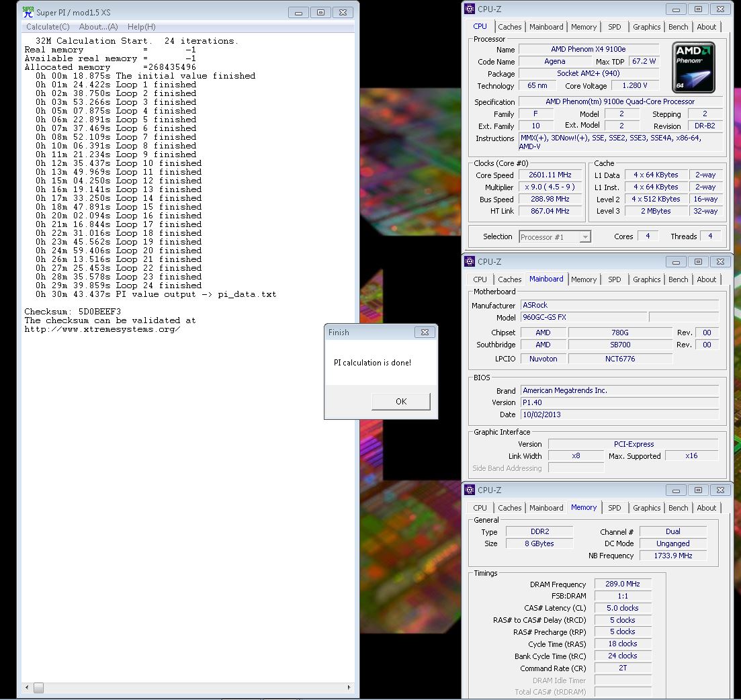The image size is (741, 700).
Task: Close the middle CPU-Z Mainboard window
Action: pos(720,261)
